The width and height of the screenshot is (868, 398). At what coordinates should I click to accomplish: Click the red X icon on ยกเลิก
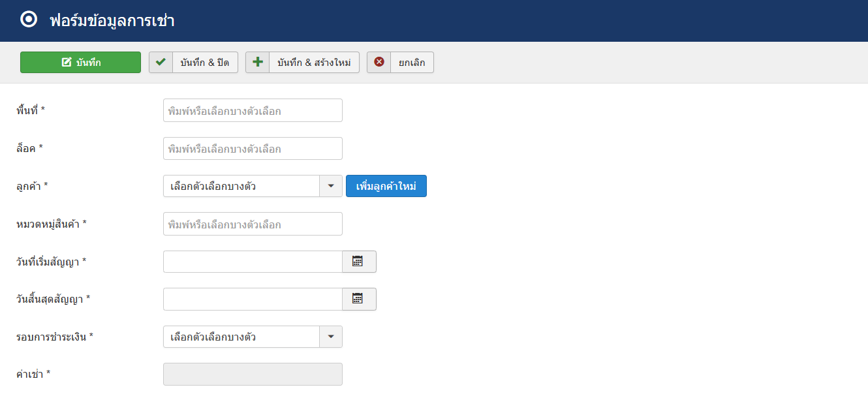[379, 63]
